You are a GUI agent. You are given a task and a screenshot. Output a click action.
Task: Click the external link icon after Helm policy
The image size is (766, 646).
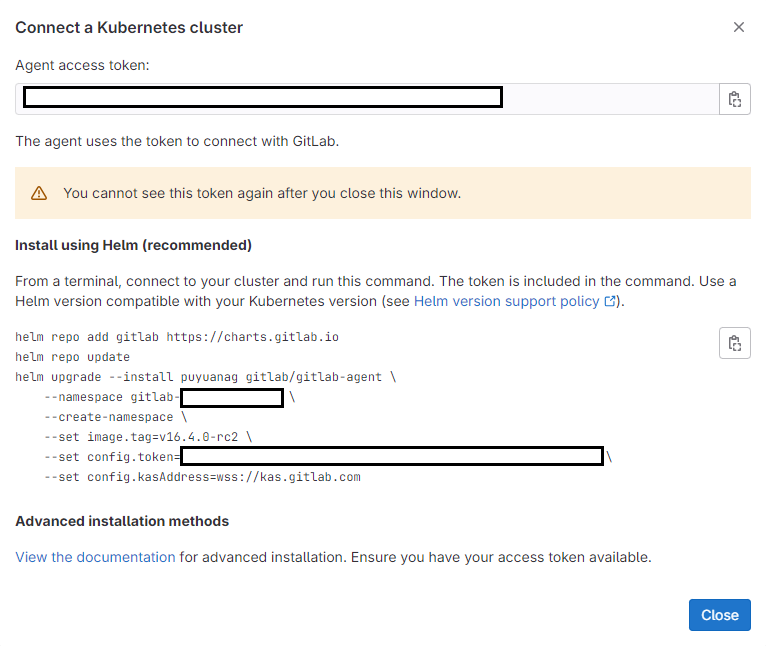610,301
